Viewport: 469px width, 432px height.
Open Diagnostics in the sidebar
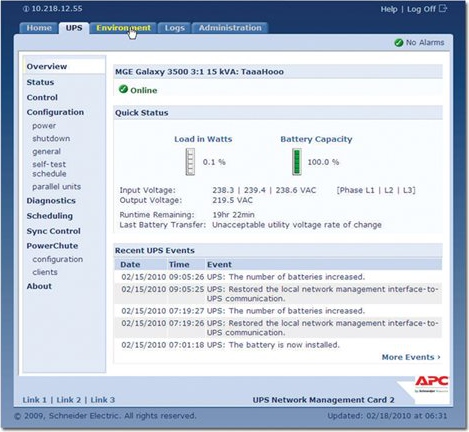tap(51, 201)
